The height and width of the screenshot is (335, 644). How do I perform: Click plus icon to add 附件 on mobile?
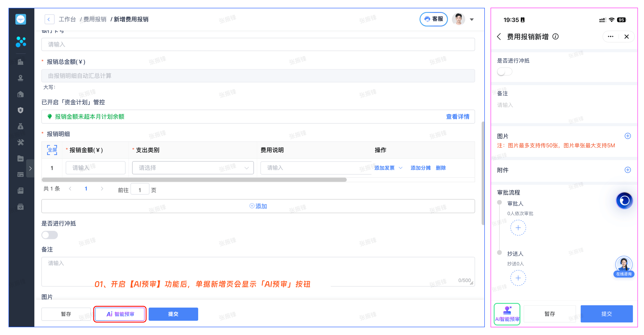628,170
